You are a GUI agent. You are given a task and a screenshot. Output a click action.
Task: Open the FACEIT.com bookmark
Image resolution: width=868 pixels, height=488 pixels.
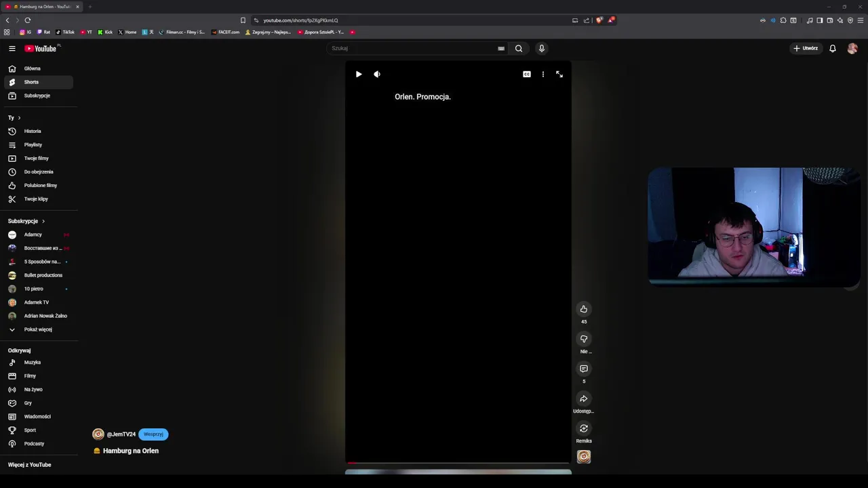point(225,32)
